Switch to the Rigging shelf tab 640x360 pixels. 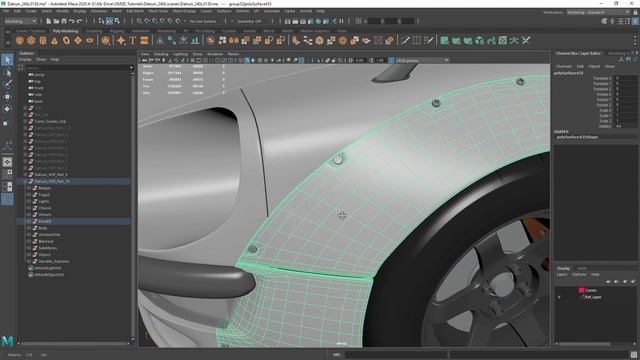point(117,31)
